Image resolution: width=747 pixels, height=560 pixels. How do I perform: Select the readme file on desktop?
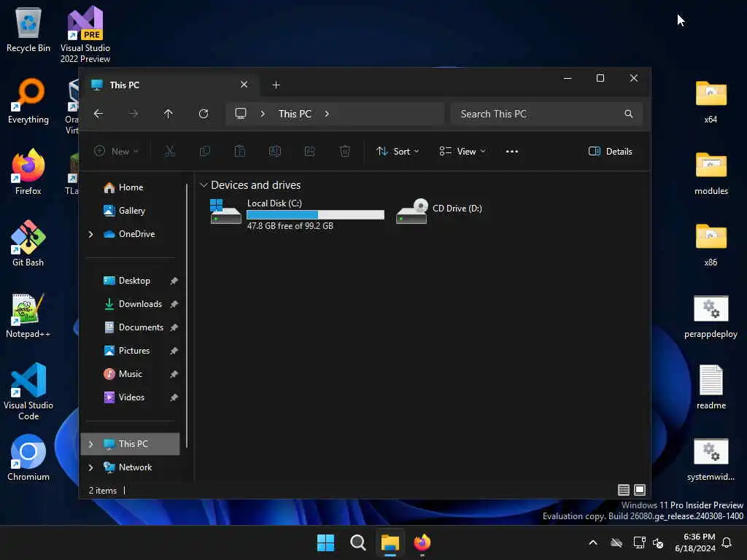(711, 386)
